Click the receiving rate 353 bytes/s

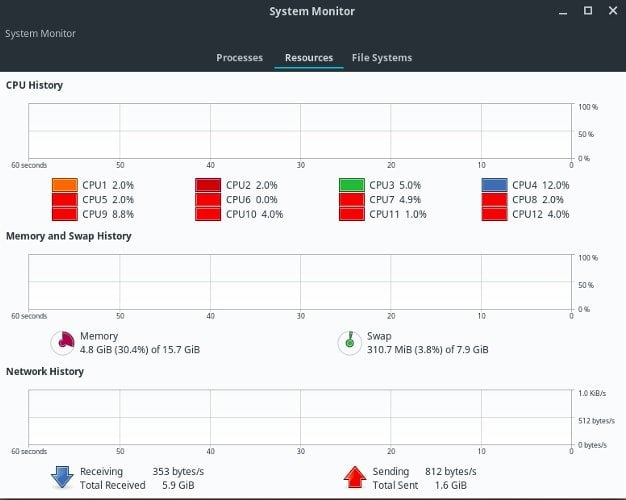click(178, 472)
